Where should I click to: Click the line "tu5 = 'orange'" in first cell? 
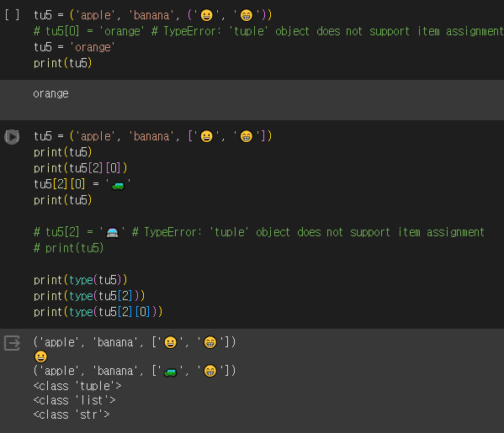tap(74, 47)
